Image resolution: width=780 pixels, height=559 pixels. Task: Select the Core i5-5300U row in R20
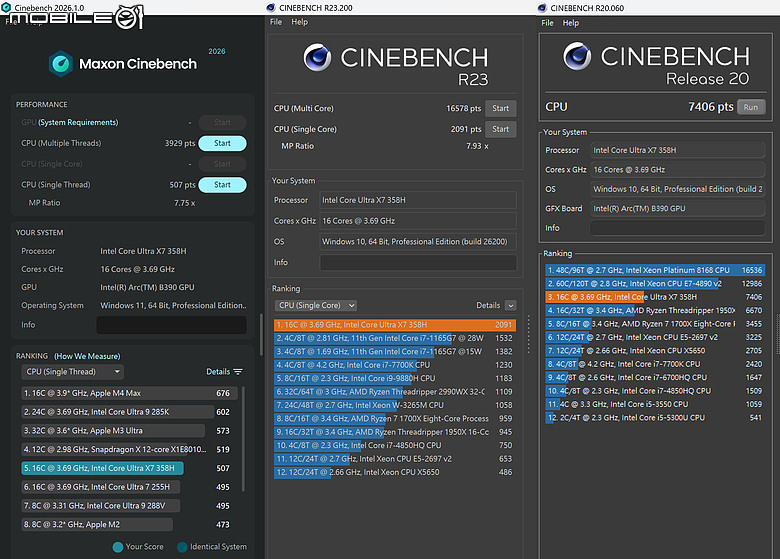(655, 418)
